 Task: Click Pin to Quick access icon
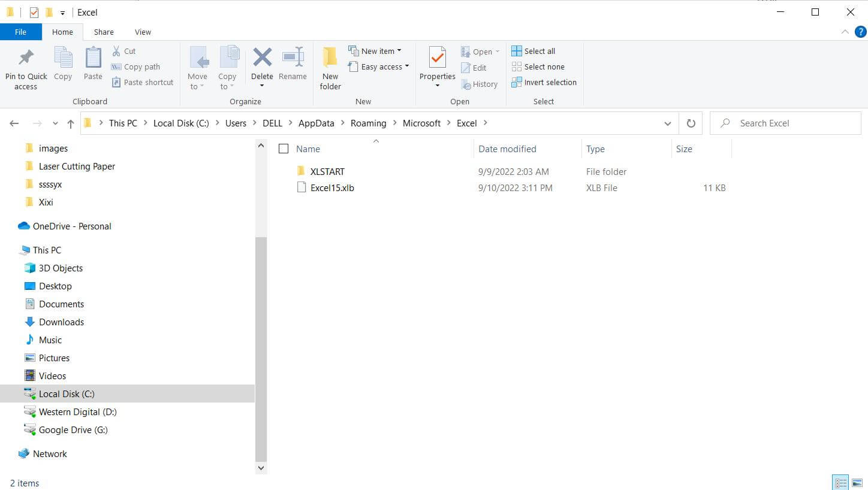pyautogui.click(x=26, y=58)
